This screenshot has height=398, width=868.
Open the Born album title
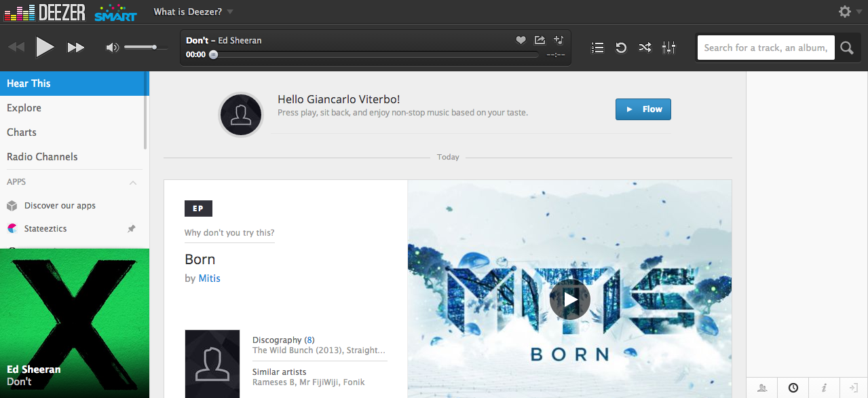point(200,259)
